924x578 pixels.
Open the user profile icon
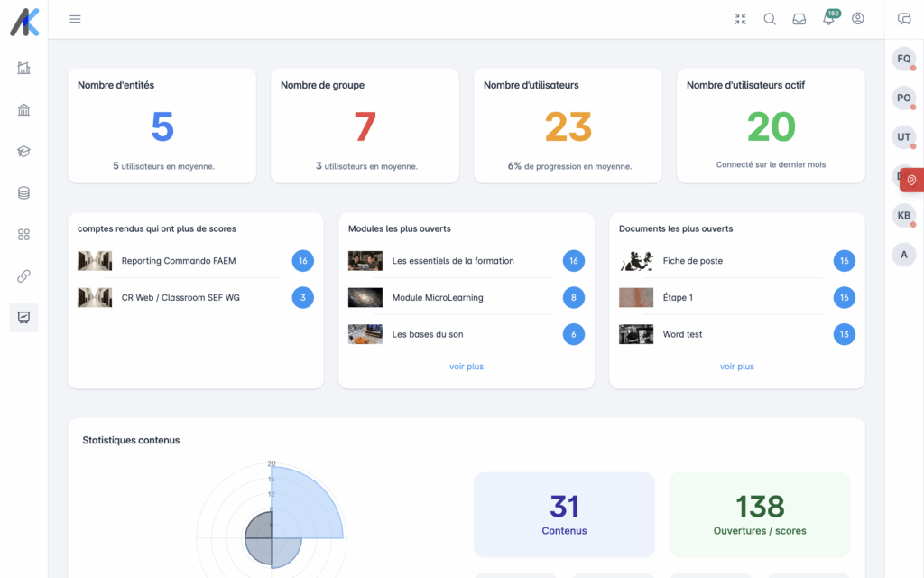[x=857, y=19]
